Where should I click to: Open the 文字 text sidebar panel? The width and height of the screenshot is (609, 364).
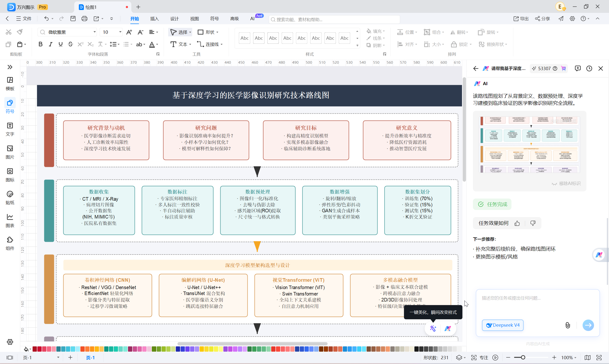[x=10, y=129]
